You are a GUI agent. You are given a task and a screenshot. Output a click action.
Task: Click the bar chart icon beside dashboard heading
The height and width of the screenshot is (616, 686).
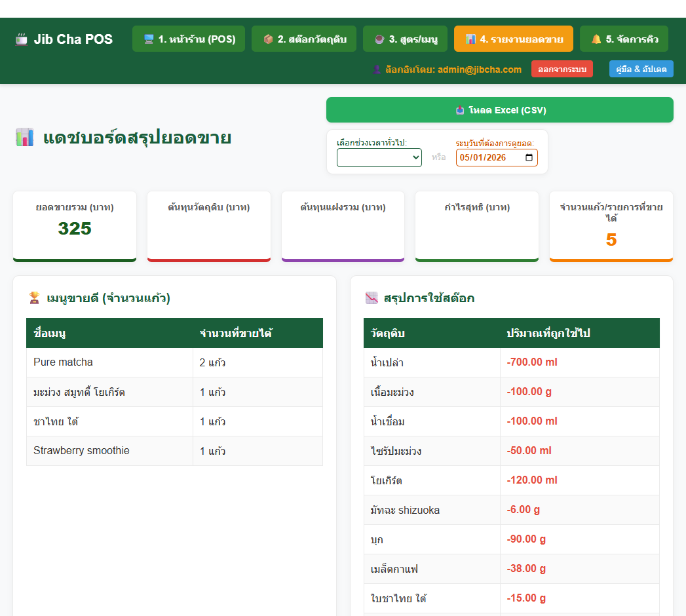point(25,138)
